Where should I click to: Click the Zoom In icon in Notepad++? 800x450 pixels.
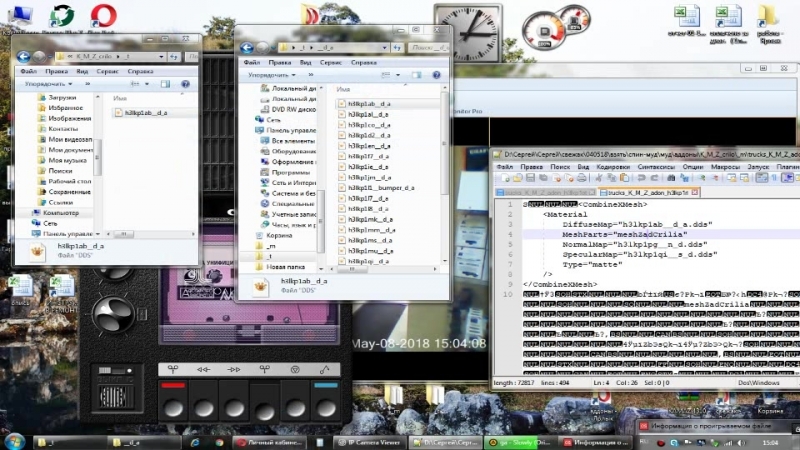702,178
